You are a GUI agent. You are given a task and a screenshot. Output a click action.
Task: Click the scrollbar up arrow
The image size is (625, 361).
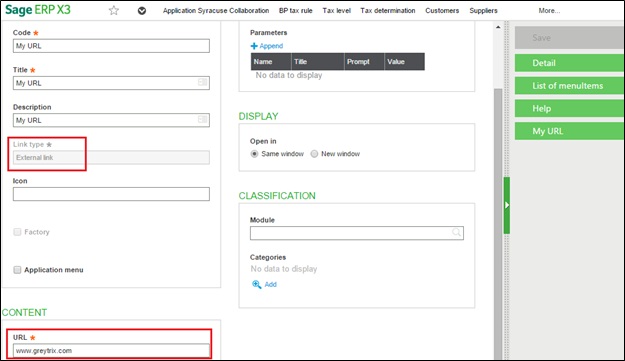pyautogui.click(x=498, y=27)
